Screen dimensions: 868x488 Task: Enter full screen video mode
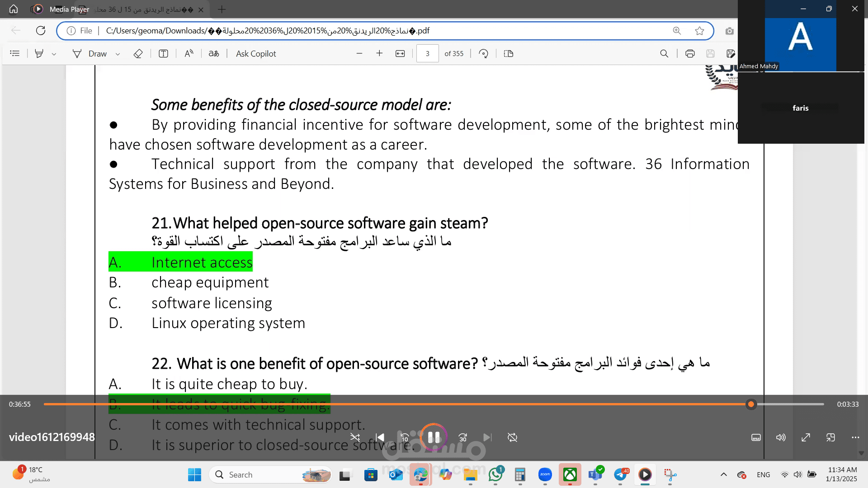(x=806, y=437)
